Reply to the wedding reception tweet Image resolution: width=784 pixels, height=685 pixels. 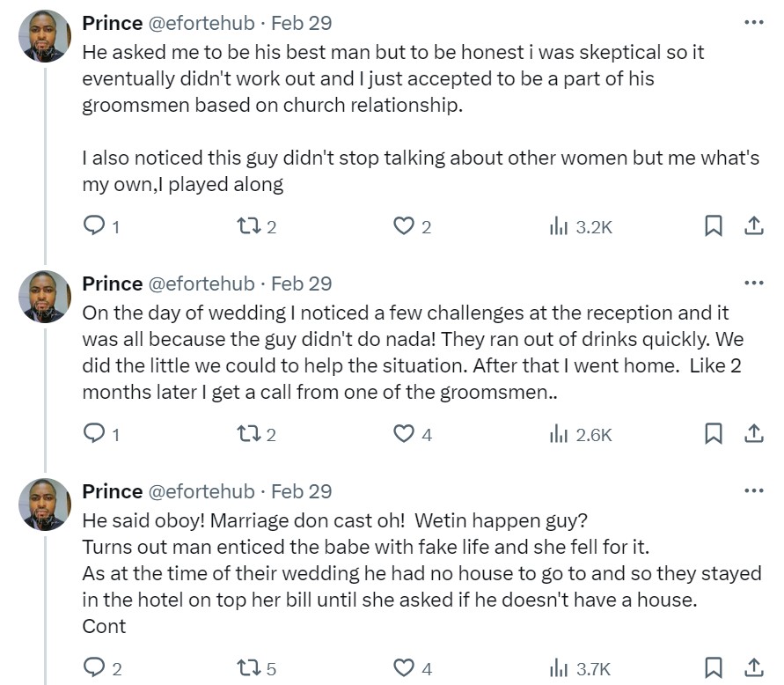(94, 434)
